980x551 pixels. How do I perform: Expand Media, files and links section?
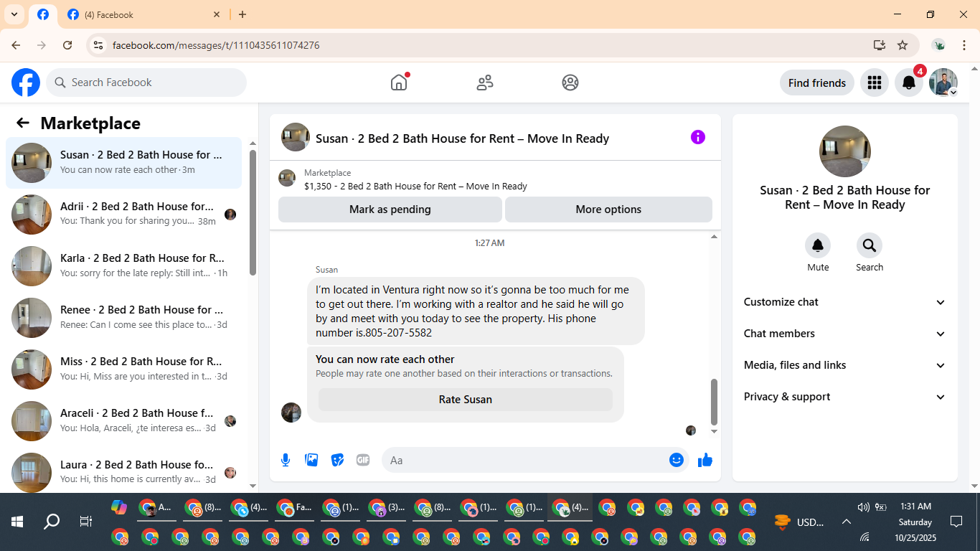tap(845, 365)
